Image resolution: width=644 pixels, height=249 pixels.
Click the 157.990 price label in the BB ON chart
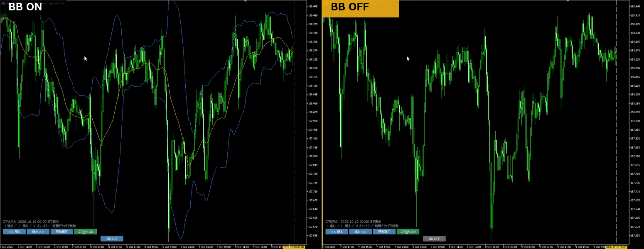point(313,121)
